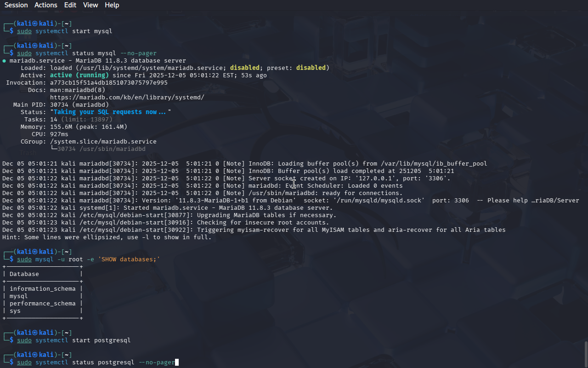Open the Edit menu
This screenshot has width=588, height=368.
pos(70,5)
